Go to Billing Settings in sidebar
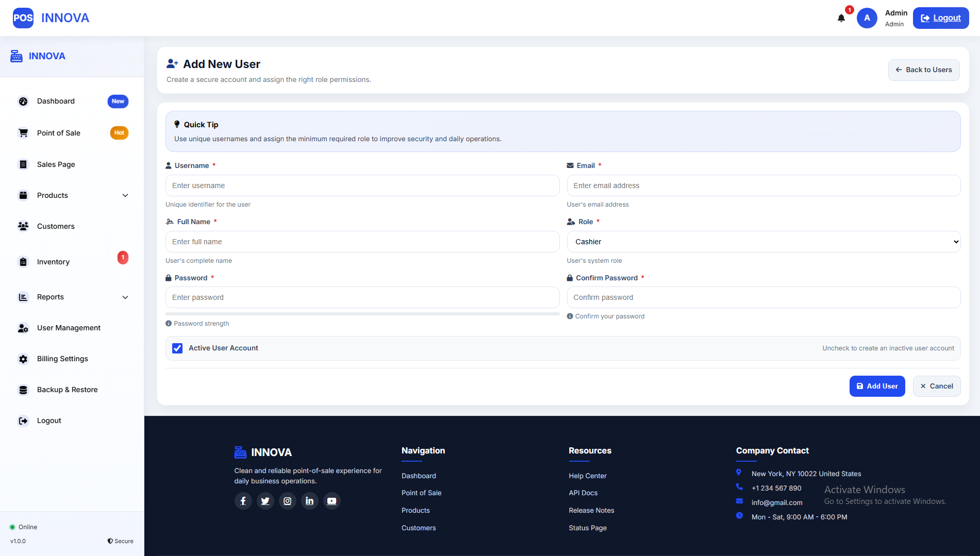This screenshot has height=556, width=980. pos(62,359)
